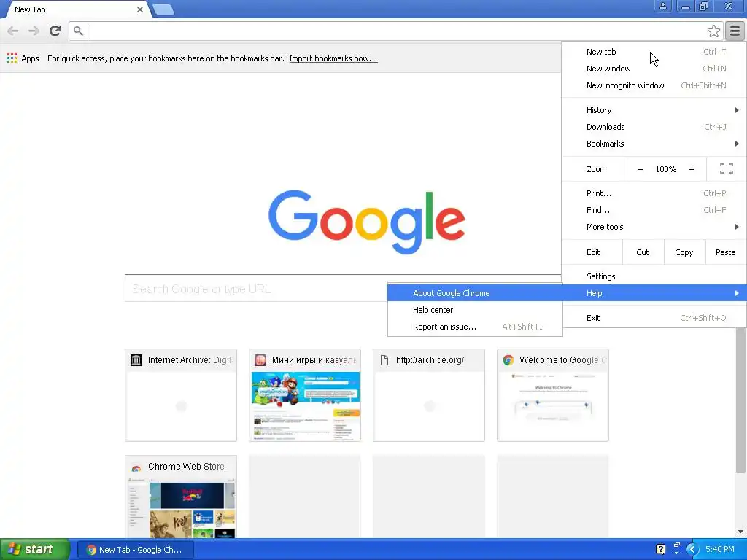Click the search magnifier icon in the address bar
The width and height of the screenshot is (747, 560).
(x=78, y=31)
